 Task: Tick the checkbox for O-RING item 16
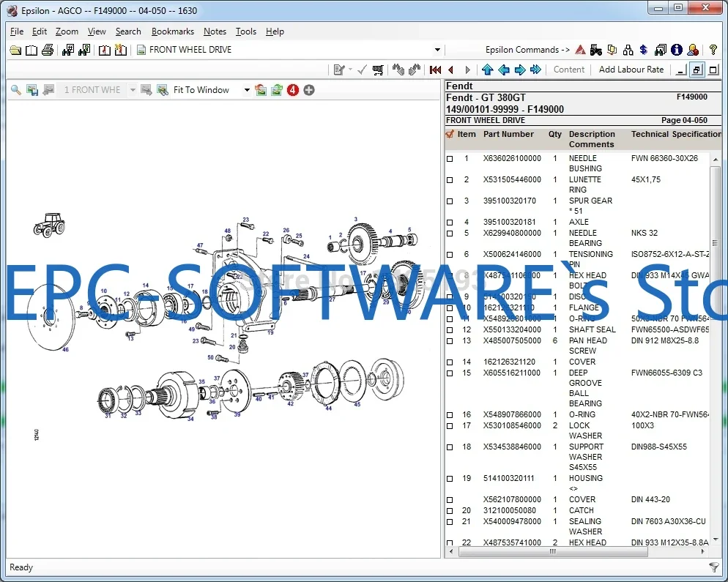tap(450, 415)
